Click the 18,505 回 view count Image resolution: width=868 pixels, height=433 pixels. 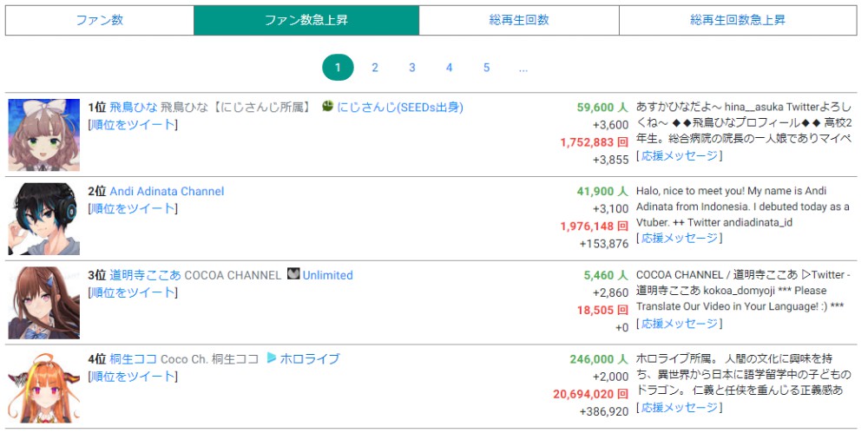click(603, 311)
